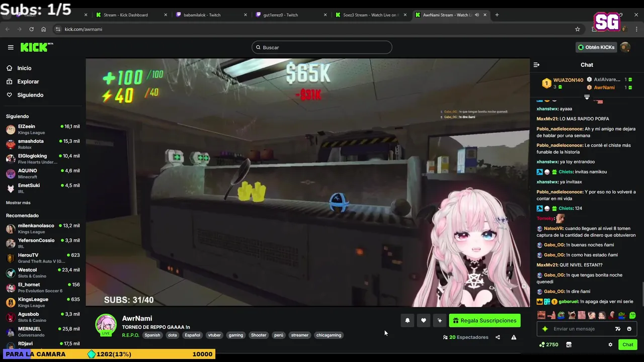Share the stream via the share icon

pos(498,337)
